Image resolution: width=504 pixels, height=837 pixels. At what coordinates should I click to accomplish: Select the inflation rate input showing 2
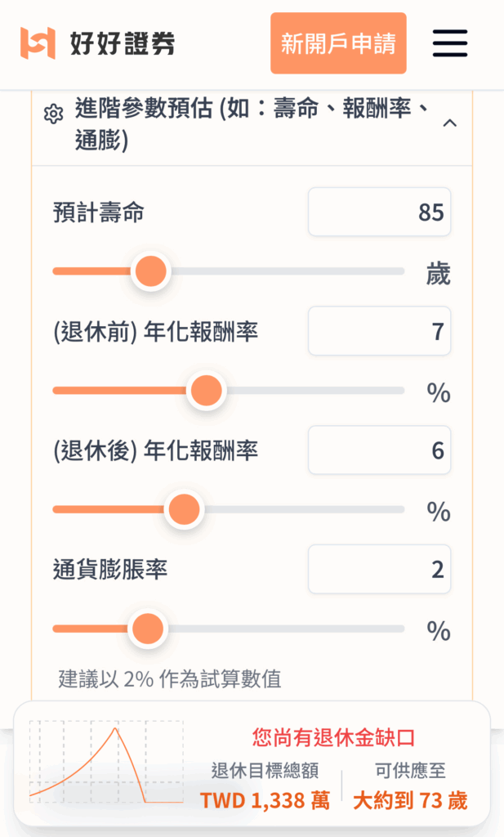[x=379, y=569]
